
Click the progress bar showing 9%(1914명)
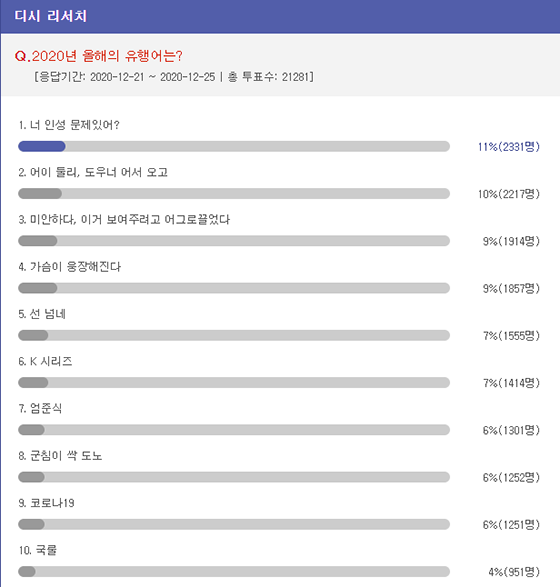click(x=234, y=241)
